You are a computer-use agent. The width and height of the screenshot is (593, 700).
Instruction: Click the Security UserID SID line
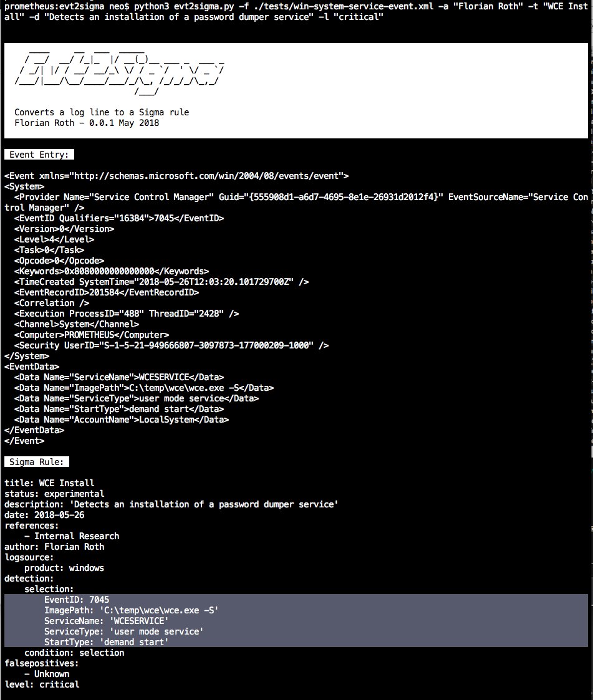[171, 345]
